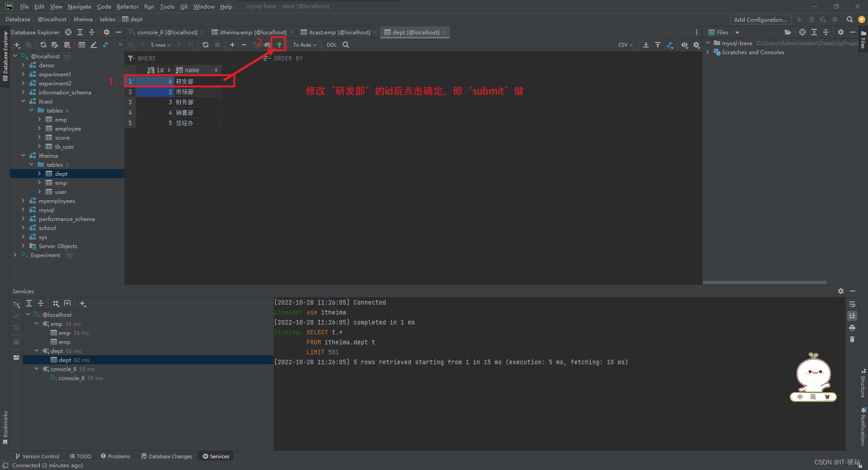Click the DDL button in the grid toolbar
868x470 pixels.
click(x=331, y=45)
